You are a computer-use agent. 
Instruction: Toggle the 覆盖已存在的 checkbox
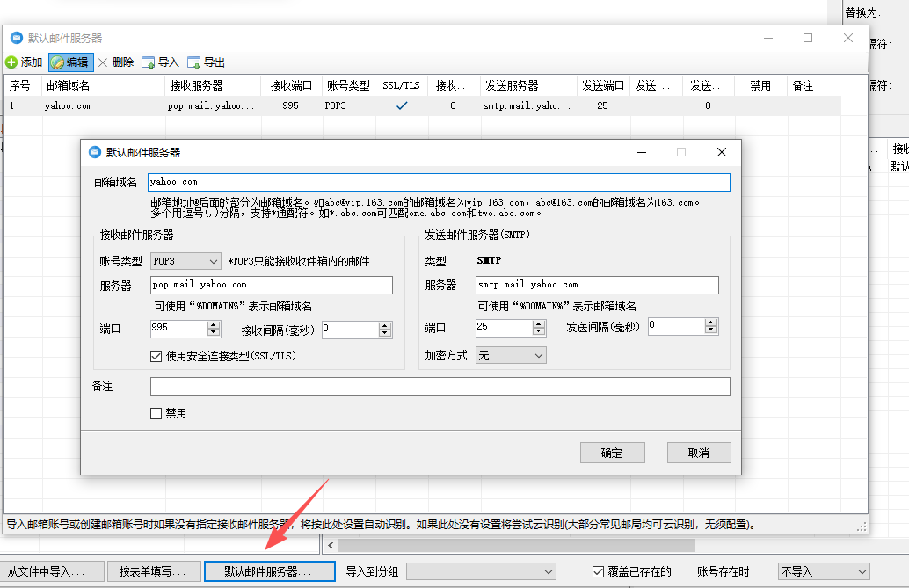[599, 572]
